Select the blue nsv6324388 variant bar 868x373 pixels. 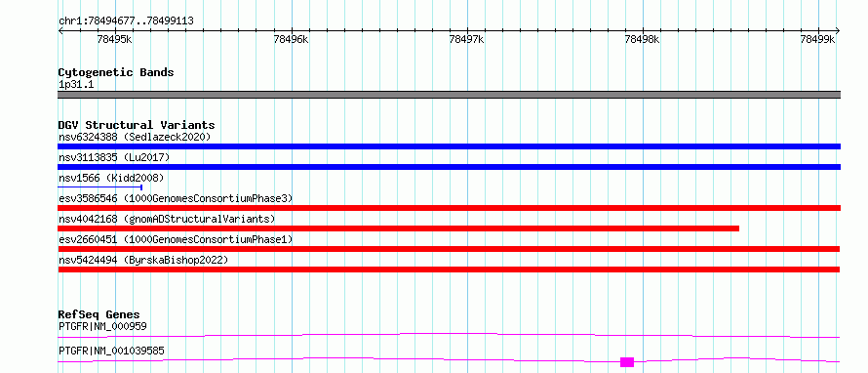[449, 146]
